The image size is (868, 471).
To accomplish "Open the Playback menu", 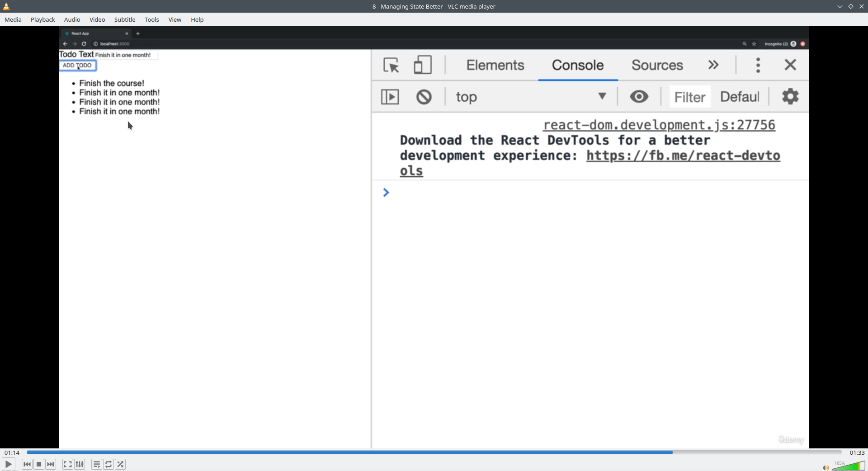I will (43, 19).
